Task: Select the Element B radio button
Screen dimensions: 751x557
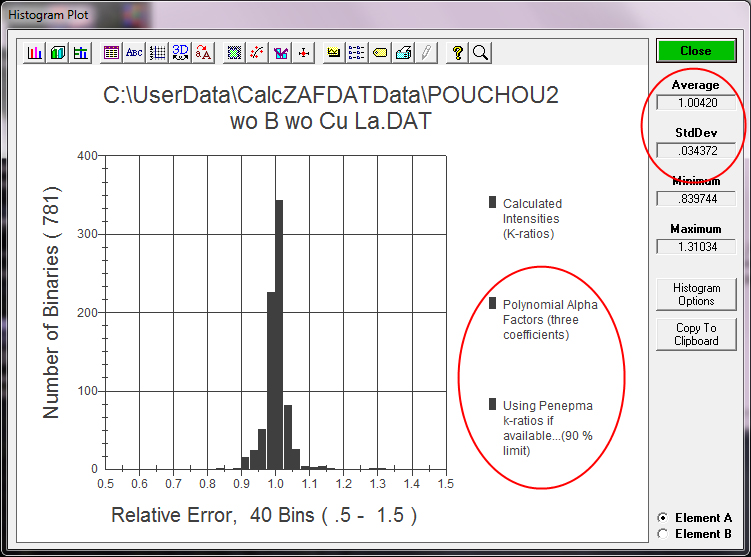Action: tap(662, 534)
